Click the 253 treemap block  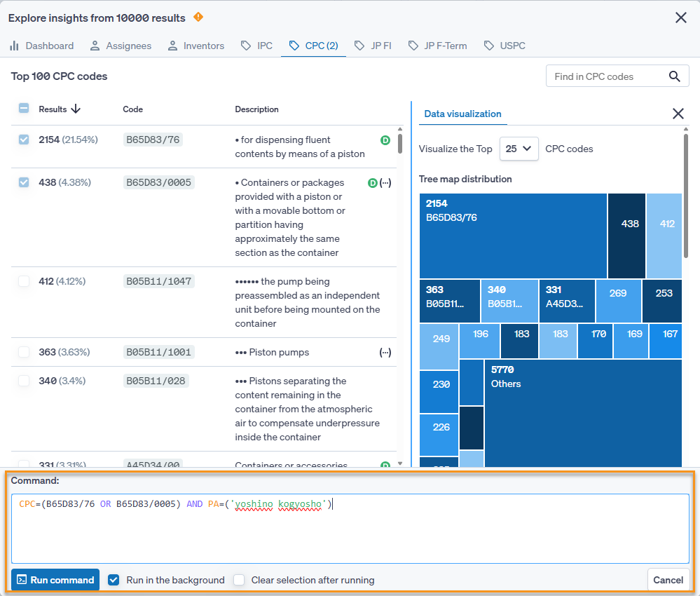(x=662, y=301)
